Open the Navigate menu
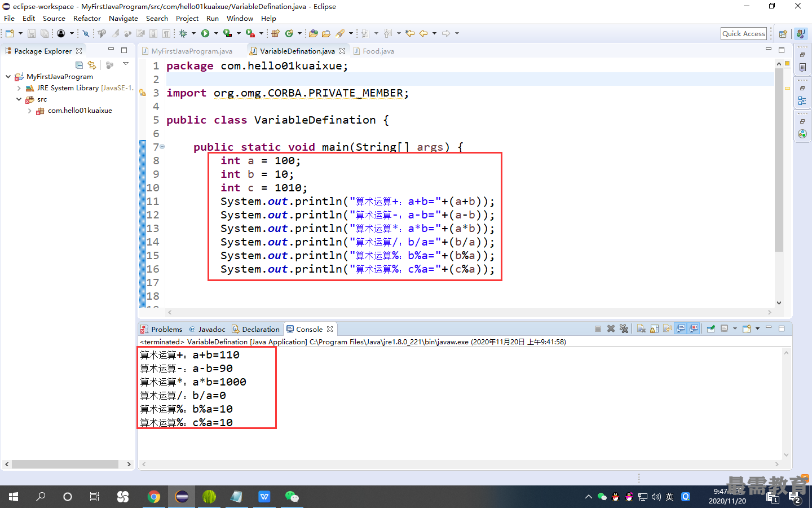Image resolution: width=812 pixels, height=508 pixels. pyautogui.click(x=123, y=18)
